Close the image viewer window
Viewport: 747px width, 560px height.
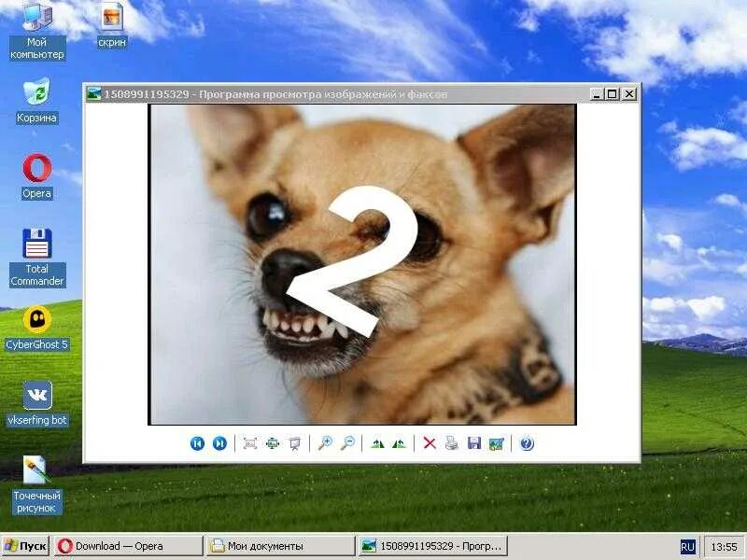628,94
